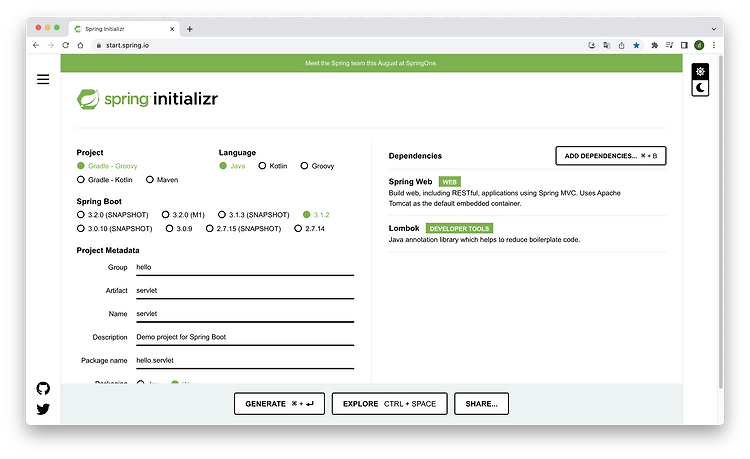Viewport: 750px width, 459px height.
Task: Choose Spring Boot 3.0.10 (SNAPSHOT)
Action: point(115,229)
